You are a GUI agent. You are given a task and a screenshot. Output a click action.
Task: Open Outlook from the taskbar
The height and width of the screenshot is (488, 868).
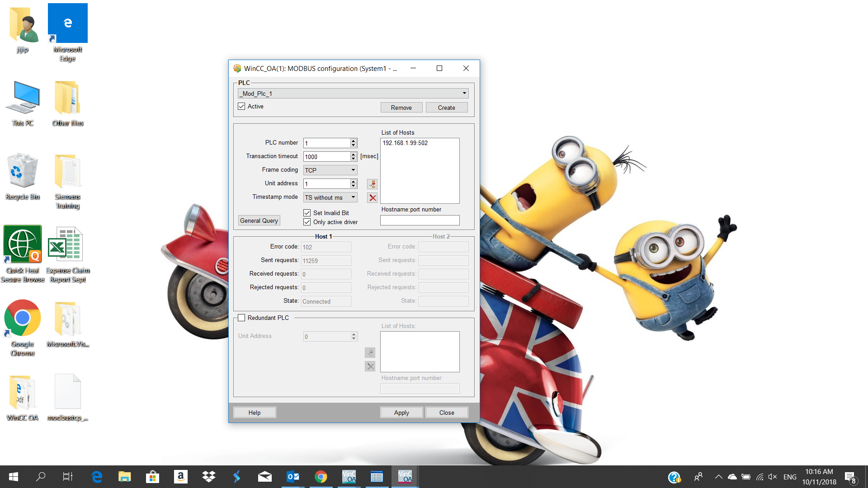pos(292,477)
